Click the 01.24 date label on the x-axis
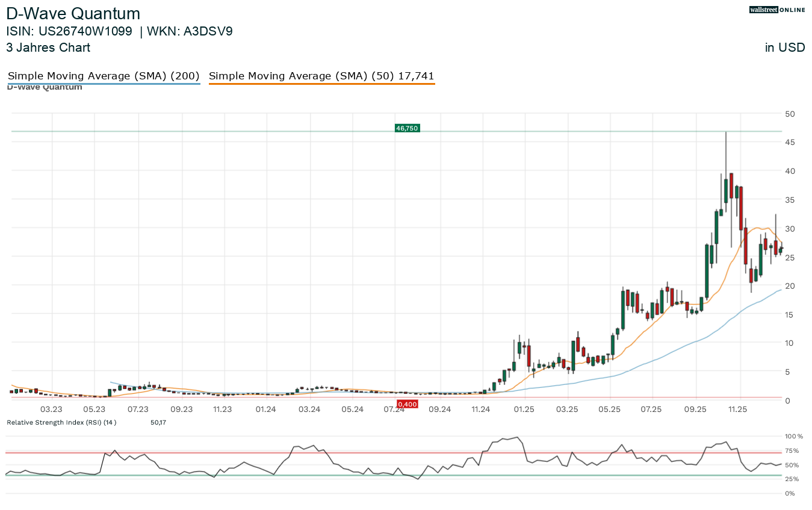Image resolution: width=812 pixels, height=510 pixels. click(265, 409)
